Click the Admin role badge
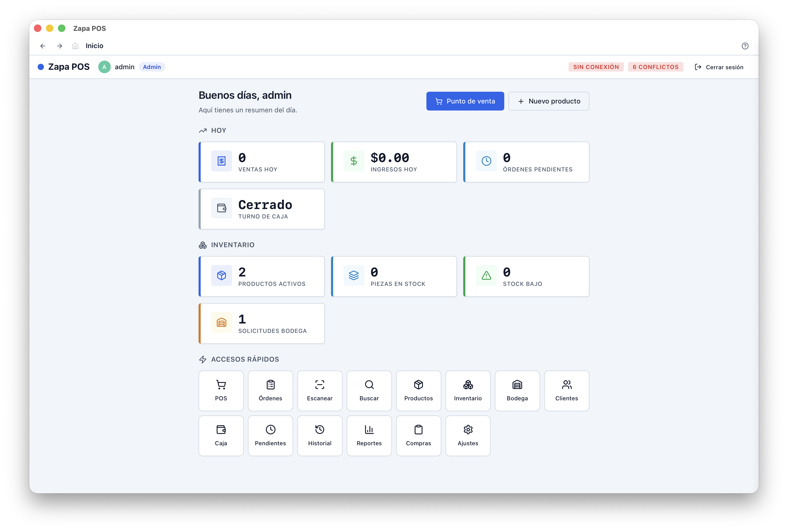 tap(152, 67)
